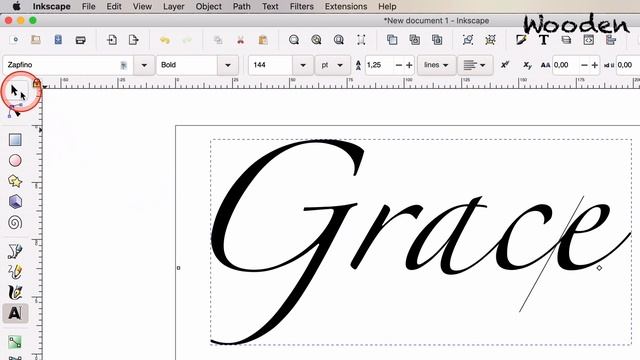Click Zoom to fit drawing icon
The height and width of the screenshot is (360, 640).
tap(316, 40)
